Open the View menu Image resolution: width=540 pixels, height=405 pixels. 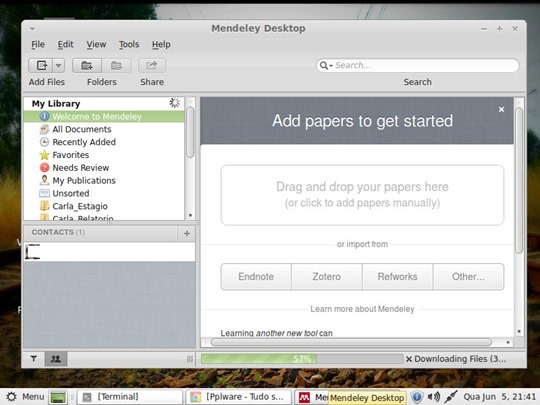click(96, 44)
